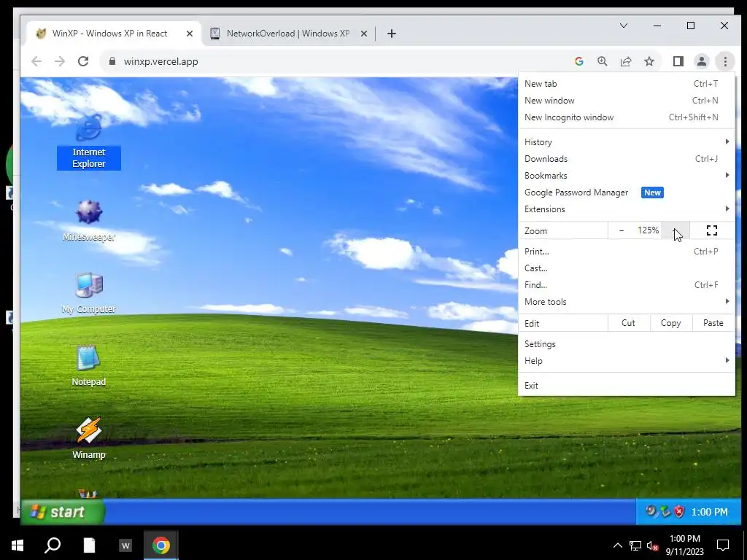Open tab search chevron
This screenshot has height=560, width=747.
623,26
